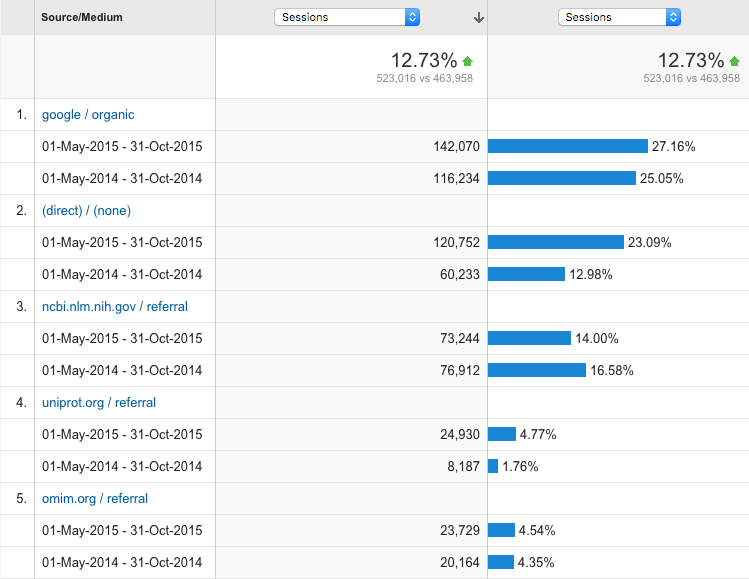
Task: Click green up arrow in right summary column
Action: [735, 61]
